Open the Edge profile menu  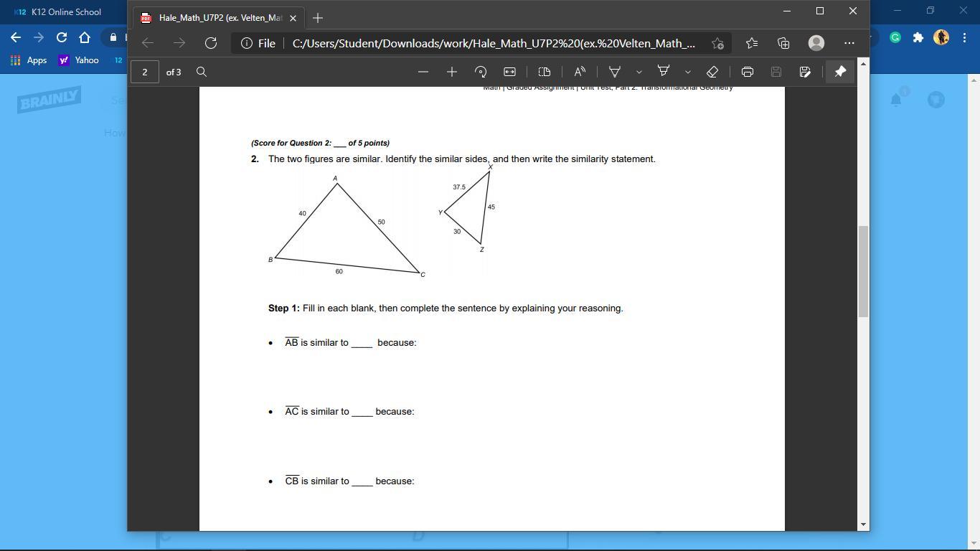point(816,43)
